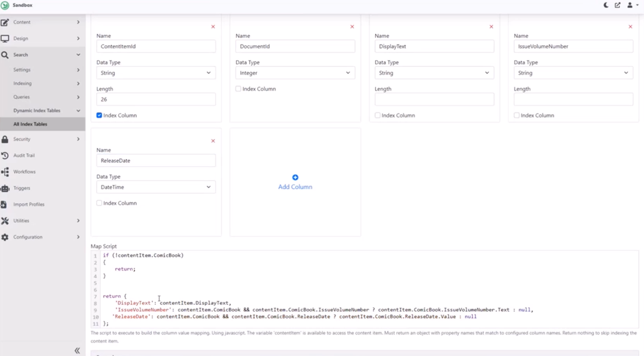This screenshot has height=356, width=644.
Task: Expand the Settings submenu chevron
Action: (78, 70)
